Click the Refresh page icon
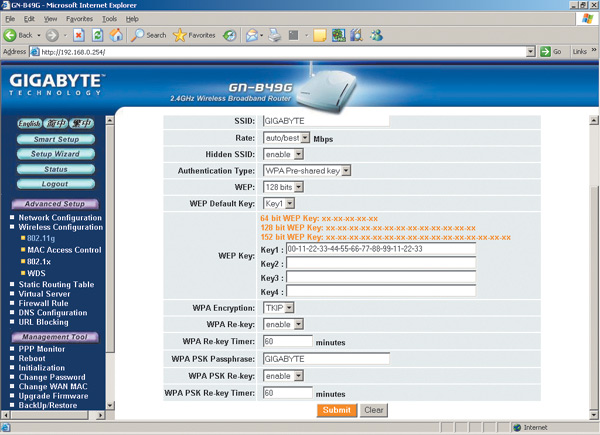The height and width of the screenshot is (435, 600). [97, 35]
